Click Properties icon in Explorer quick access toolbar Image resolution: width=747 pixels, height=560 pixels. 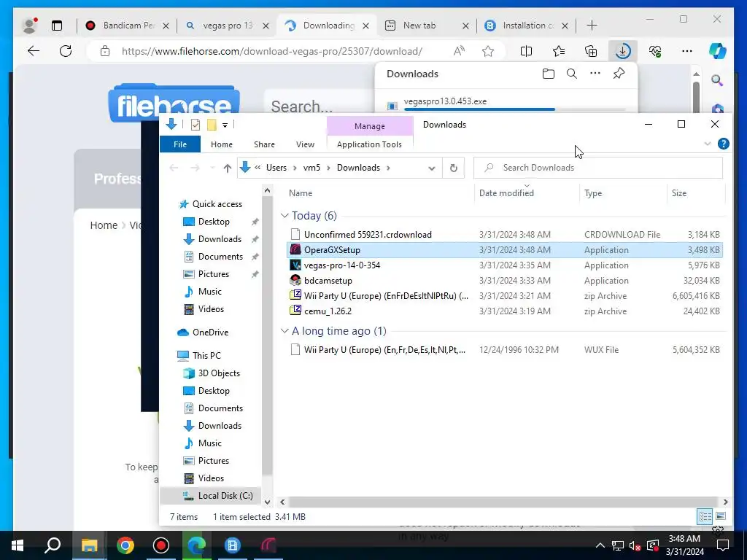pos(196,125)
